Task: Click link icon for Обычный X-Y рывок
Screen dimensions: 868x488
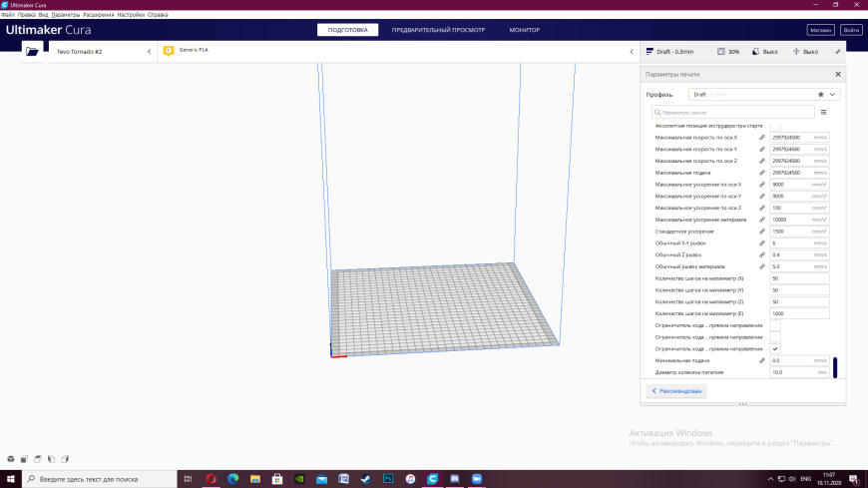Action: 762,244
